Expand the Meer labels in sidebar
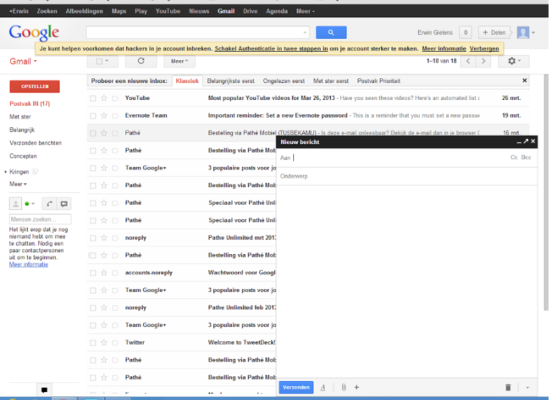 point(18,184)
